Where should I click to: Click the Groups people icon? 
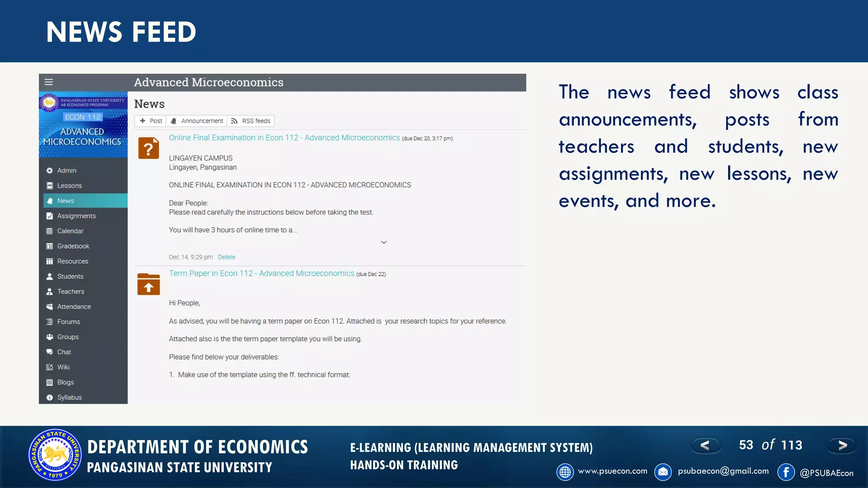click(x=50, y=337)
